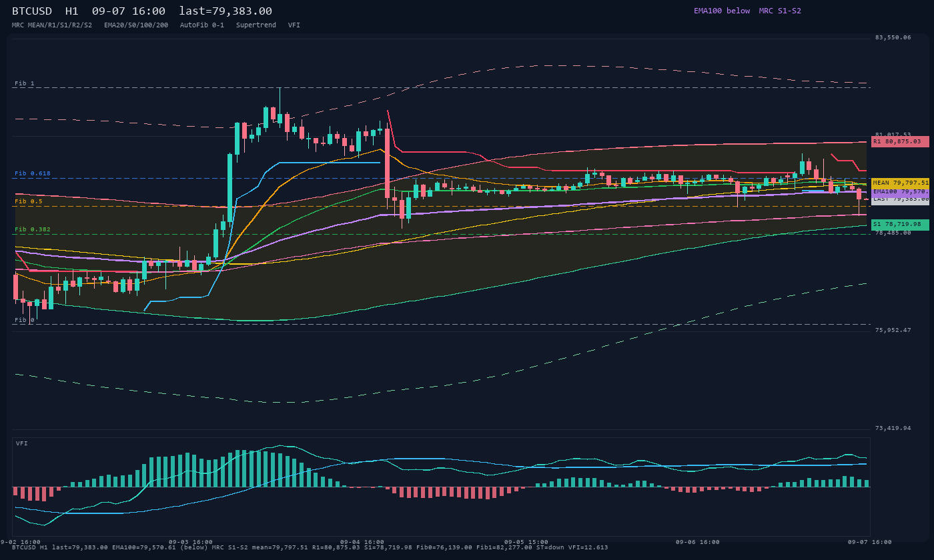The width and height of the screenshot is (934, 560).
Task: Click the 75,952.47 price axis label
Action: (893, 330)
